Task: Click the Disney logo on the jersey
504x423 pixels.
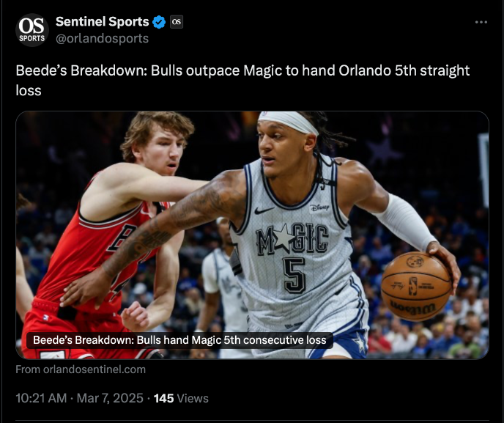Action: coord(319,207)
